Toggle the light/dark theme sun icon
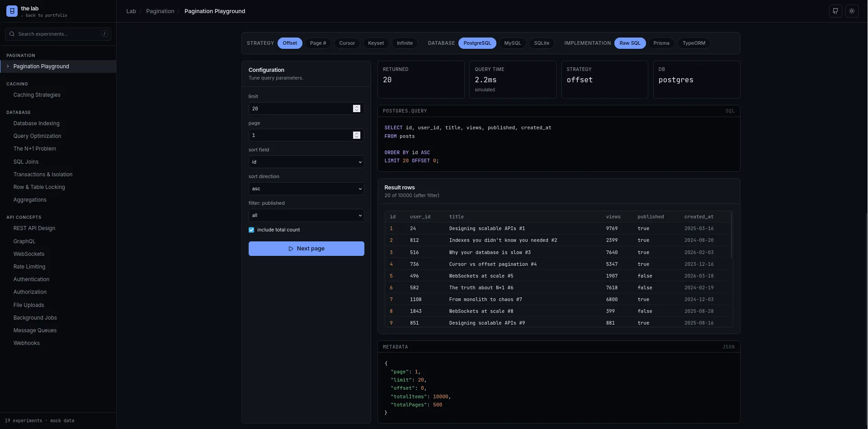 (x=852, y=11)
